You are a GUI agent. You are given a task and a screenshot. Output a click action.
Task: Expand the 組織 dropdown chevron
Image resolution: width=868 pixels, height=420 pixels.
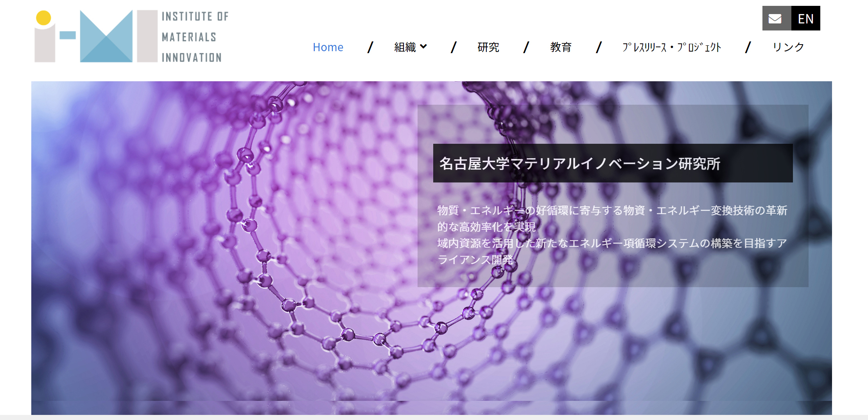tap(423, 47)
